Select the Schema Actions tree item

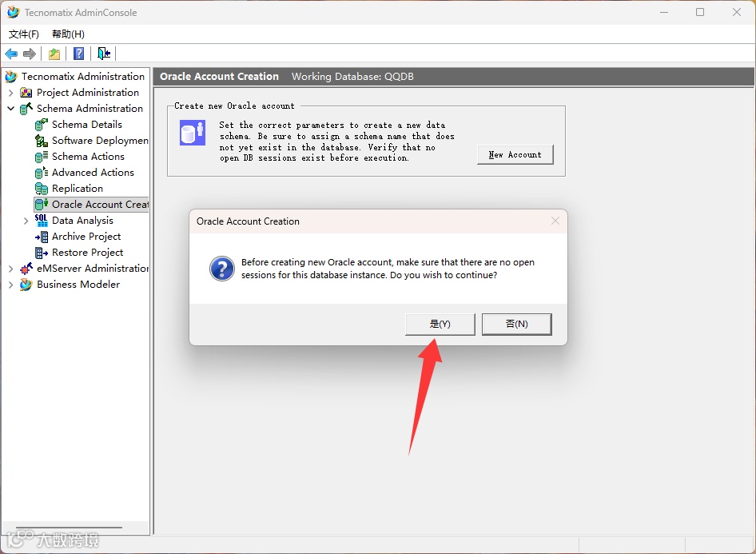[x=88, y=156]
